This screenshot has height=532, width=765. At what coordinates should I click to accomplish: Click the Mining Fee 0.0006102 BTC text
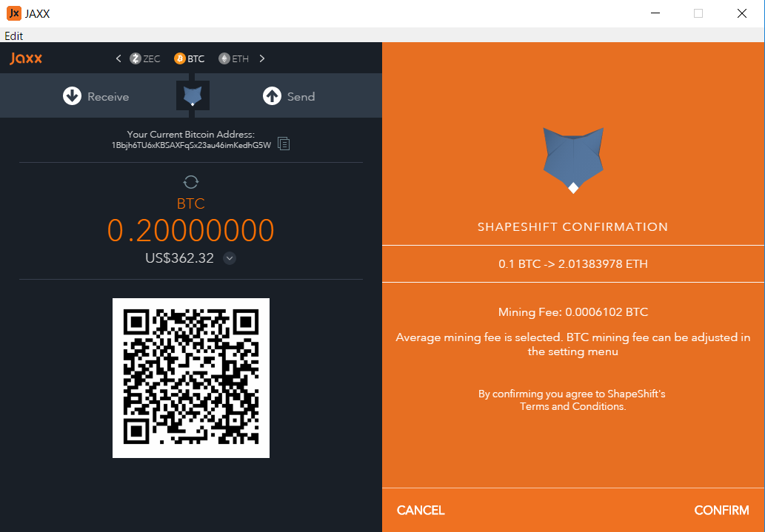(x=572, y=312)
